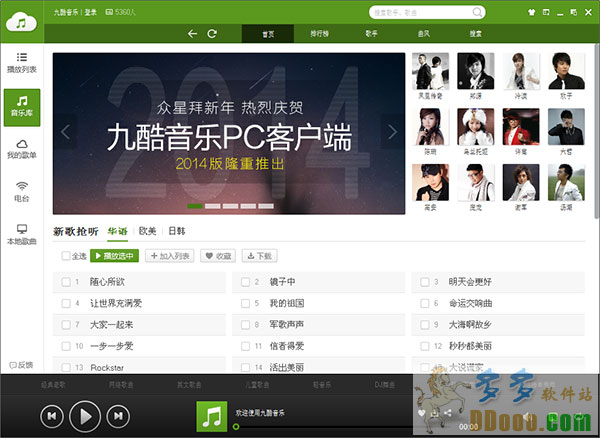This screenshot has height=438, width=600.
Task: Jump to the last banner slide indicator
Action: 266,206
